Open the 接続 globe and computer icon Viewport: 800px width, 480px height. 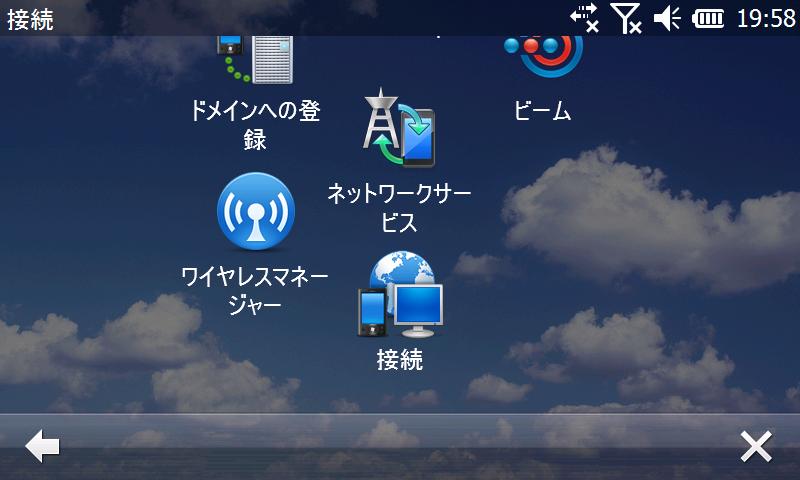(x=400, y=294)
